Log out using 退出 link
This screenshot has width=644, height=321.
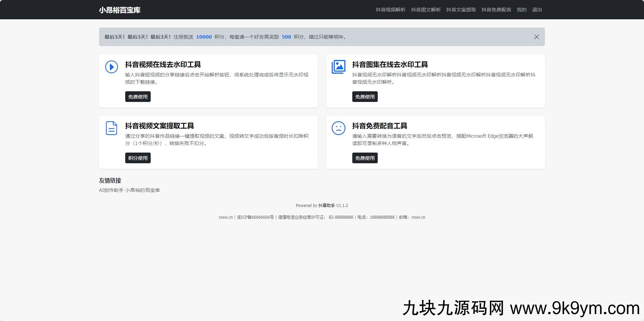pyautogui.click(x=537, y=10)
